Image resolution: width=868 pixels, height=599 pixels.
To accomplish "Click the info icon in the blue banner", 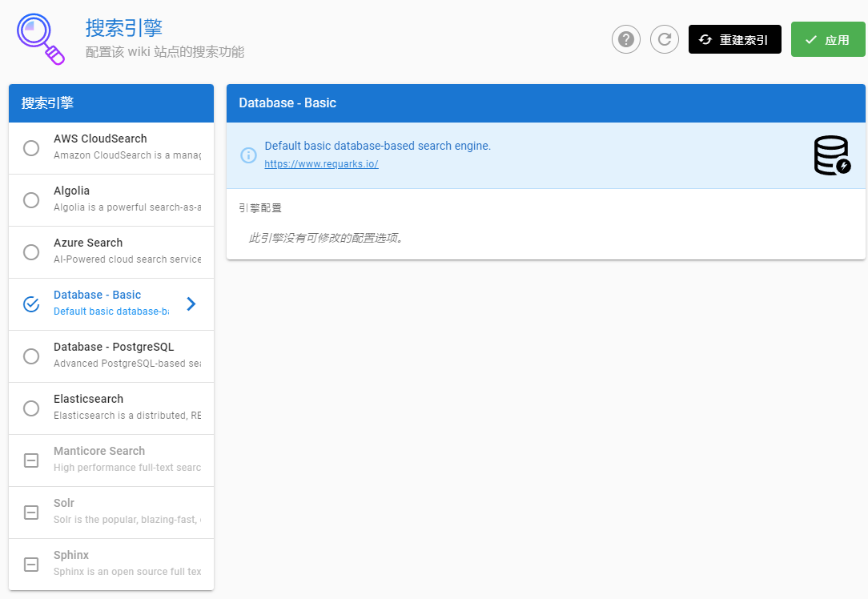I will pyautogui.click(x=248, y=155).
